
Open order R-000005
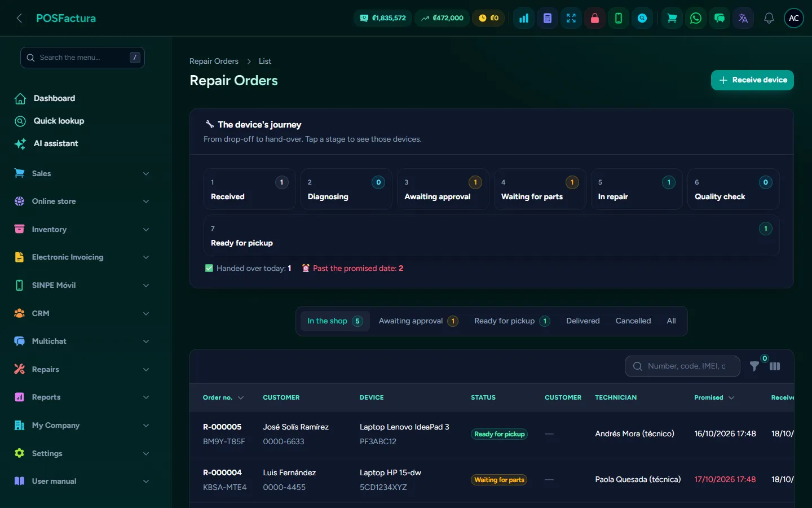222,427
